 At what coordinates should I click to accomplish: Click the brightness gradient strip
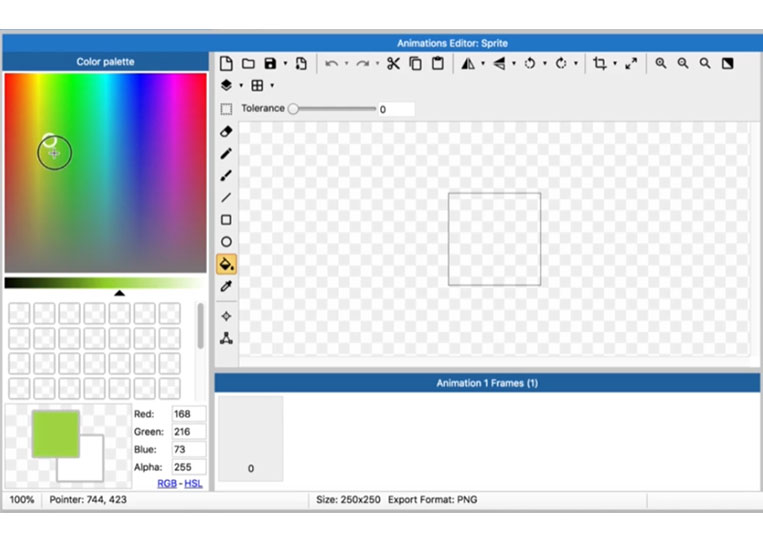[x=106, y=283]
